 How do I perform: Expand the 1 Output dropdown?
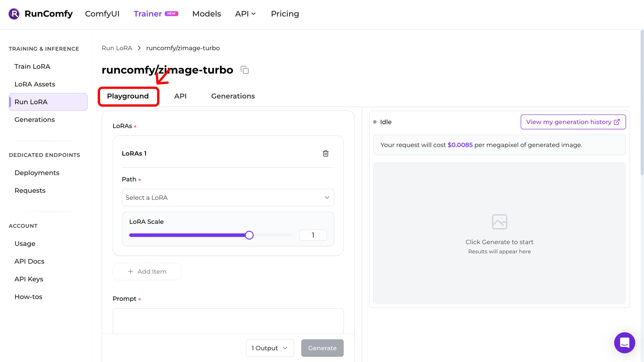coord(270,348)
